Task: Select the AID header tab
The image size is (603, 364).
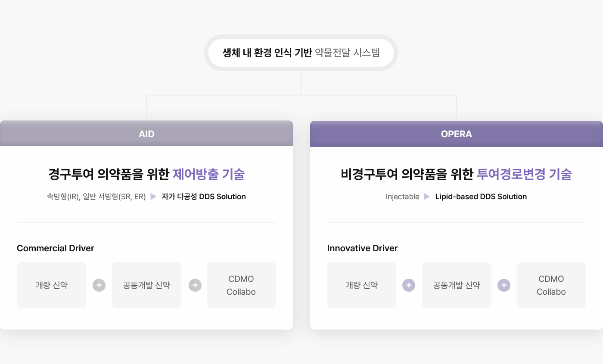Action: 146,134
